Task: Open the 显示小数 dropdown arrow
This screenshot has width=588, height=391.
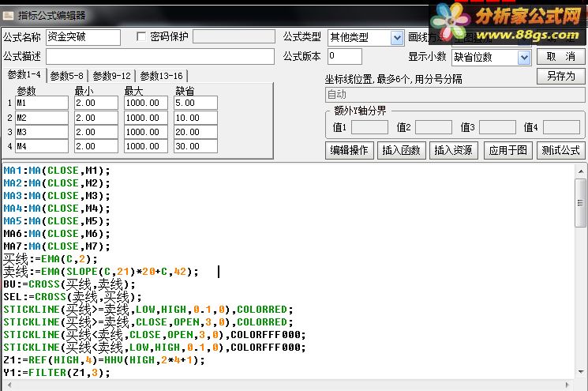Action: point(524,58)
